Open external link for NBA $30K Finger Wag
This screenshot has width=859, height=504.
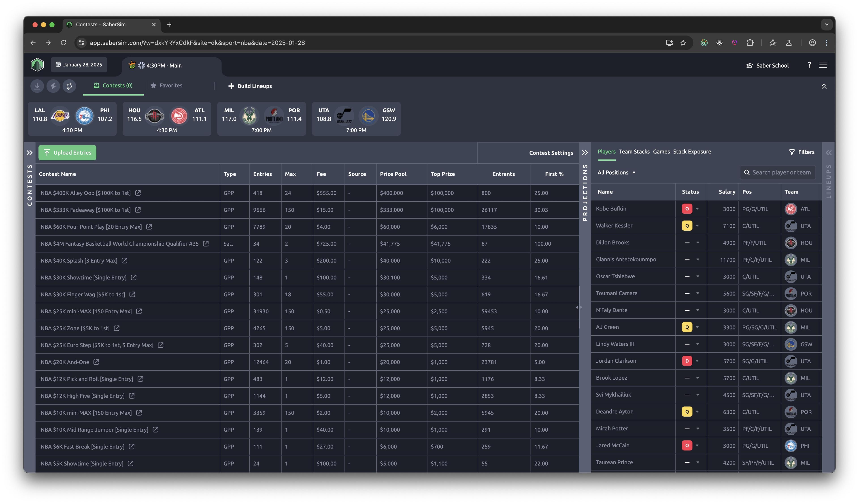[132, 294]
